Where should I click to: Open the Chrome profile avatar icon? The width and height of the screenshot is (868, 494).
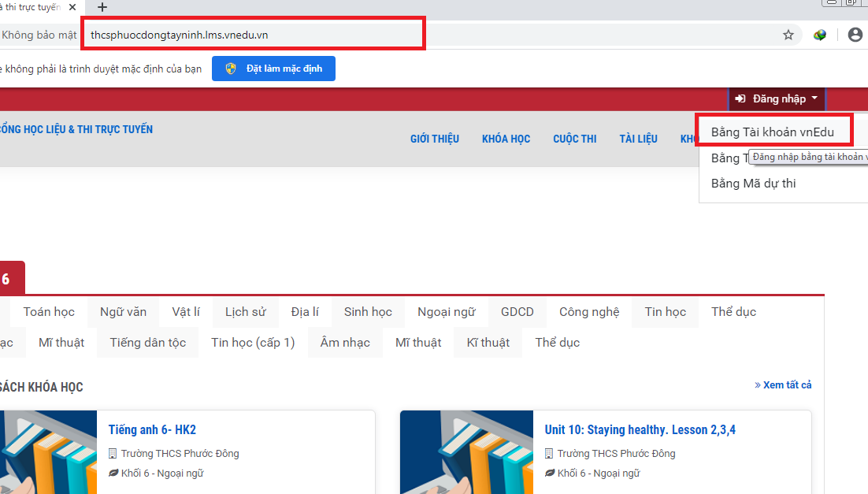(855, 35)
